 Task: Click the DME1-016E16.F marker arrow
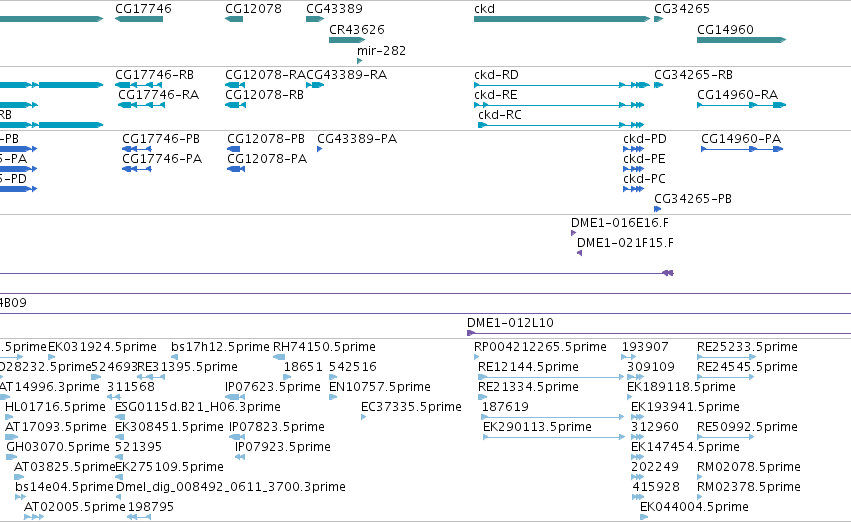(x=574, y=233)
